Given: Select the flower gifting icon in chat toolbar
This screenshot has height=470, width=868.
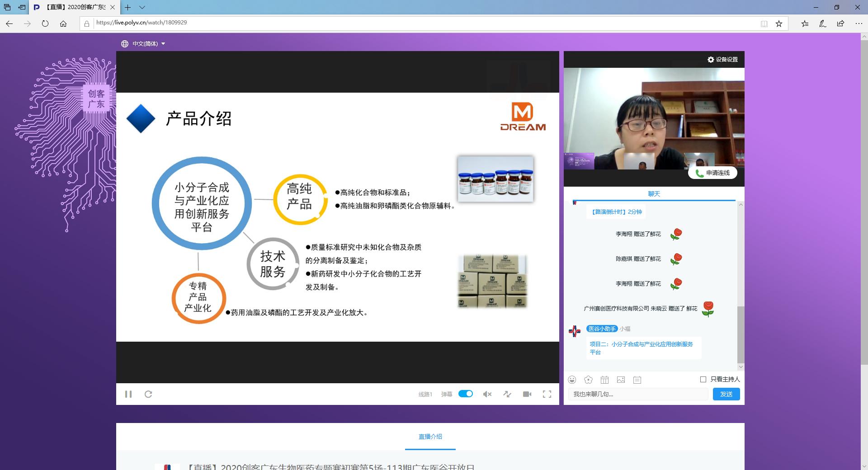Looking at the screenshot, I should tap(589, 380).
